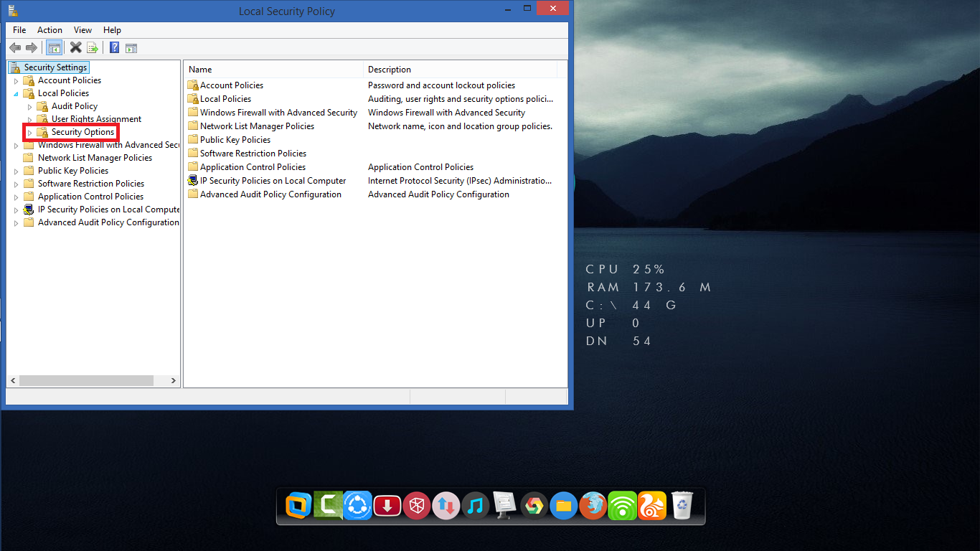Select Advanced Audit Policy Configuration list row
Screen dimensions: 980x551
tap(270, 194)
